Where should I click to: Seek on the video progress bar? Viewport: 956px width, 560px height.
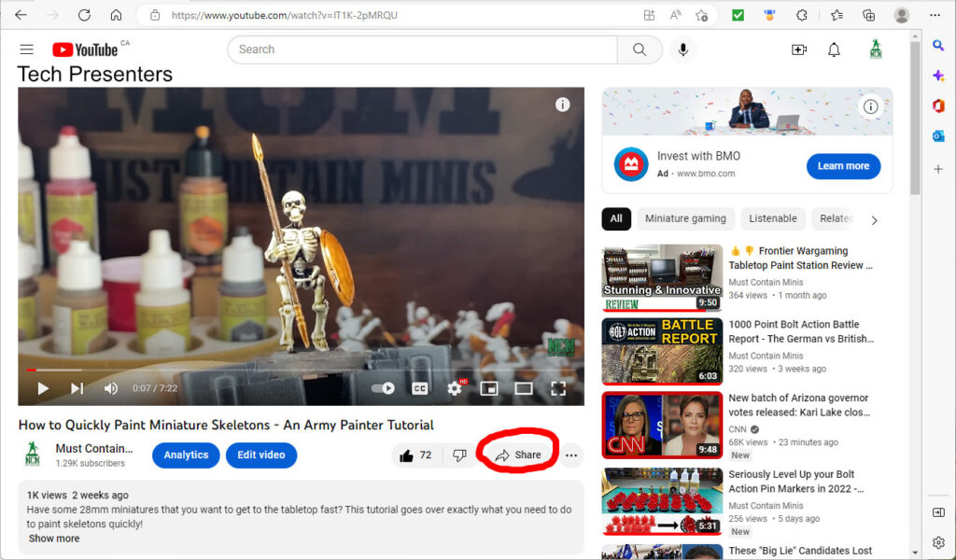pyautogui.click(x=302, y=370)
